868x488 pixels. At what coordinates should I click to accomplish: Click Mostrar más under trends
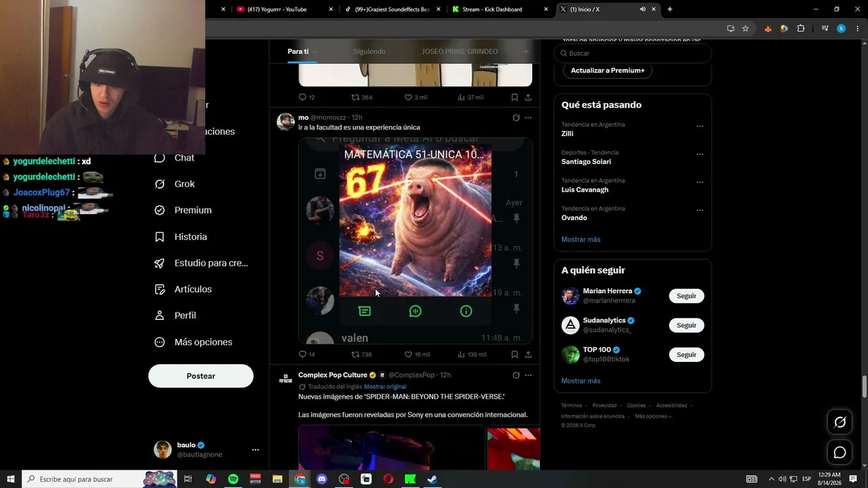coord(580,239)
